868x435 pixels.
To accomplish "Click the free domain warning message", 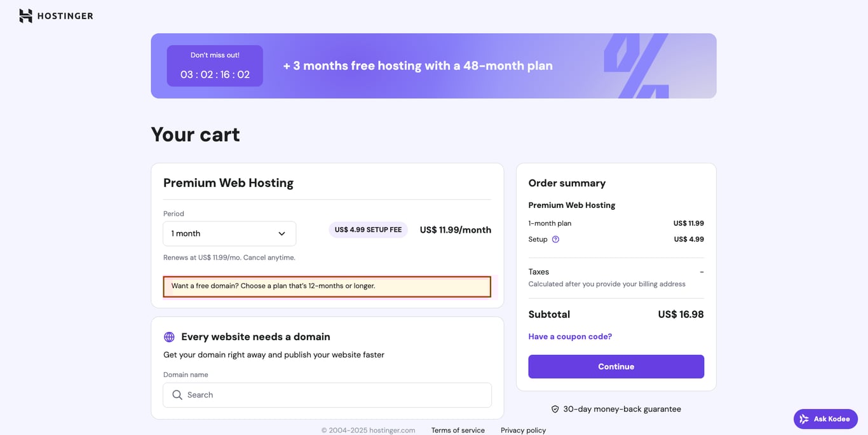I will pyautogui.click(x=327, y=286).
